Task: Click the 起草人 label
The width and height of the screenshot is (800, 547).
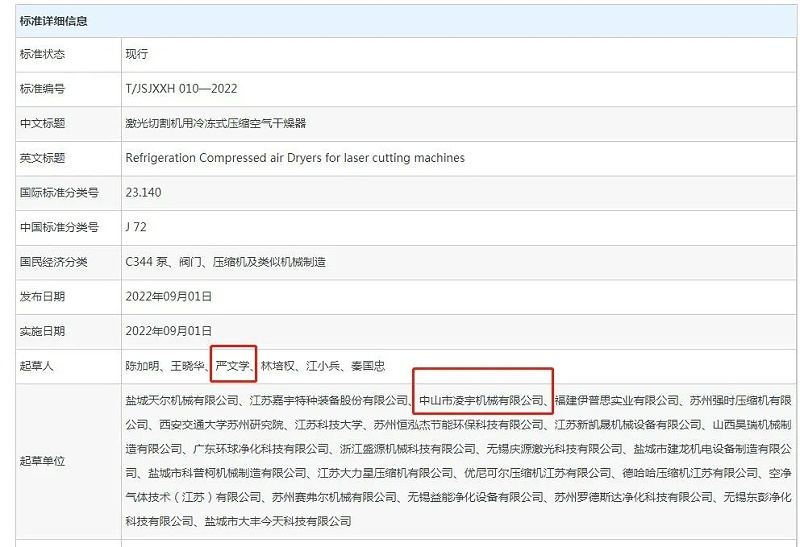Action: pyautogui.click(x=36, y=366)
